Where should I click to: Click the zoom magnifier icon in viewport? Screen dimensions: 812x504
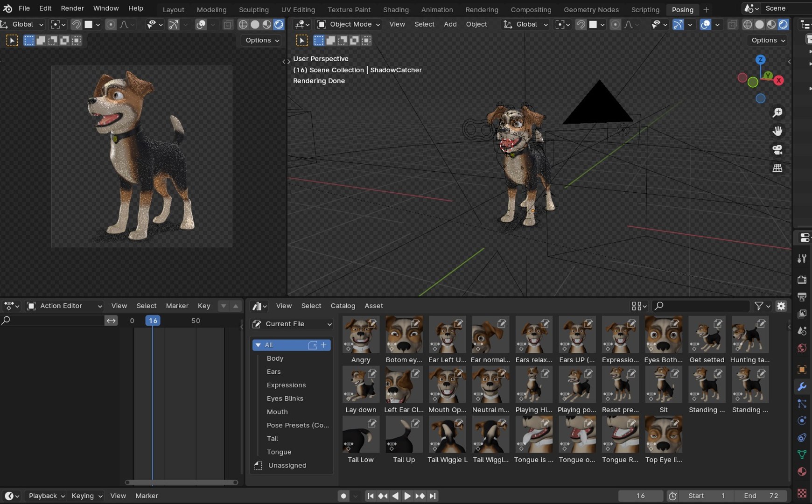(x=777, y=112)
